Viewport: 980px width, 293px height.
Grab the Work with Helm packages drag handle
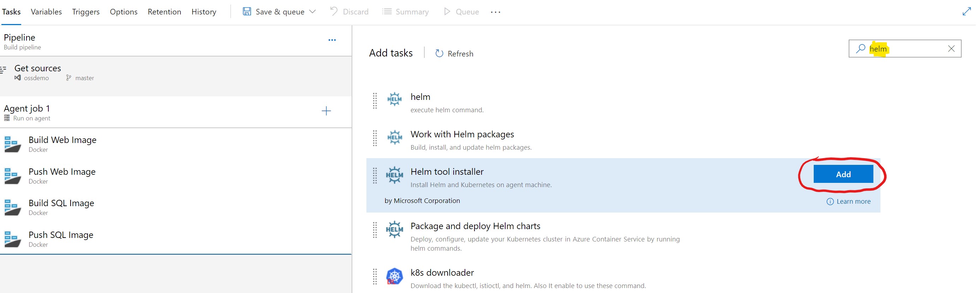(x=375, y=138)
